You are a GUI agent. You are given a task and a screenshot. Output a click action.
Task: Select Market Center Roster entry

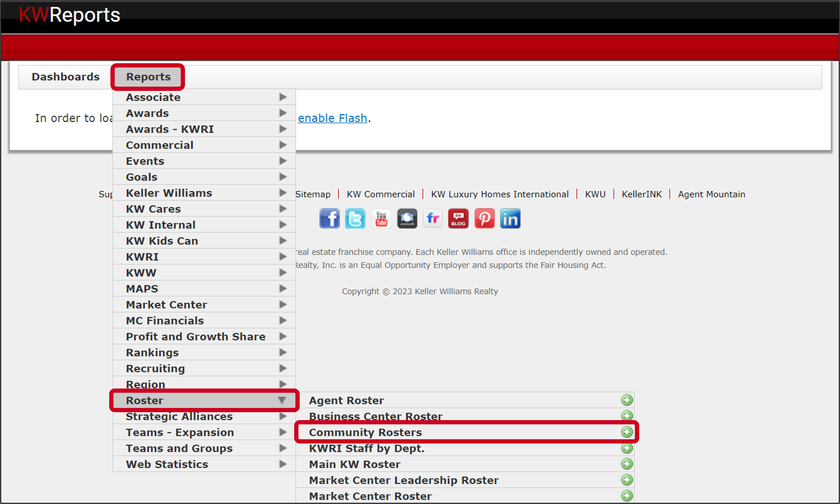pyautogui.click(x=465, y=496)
